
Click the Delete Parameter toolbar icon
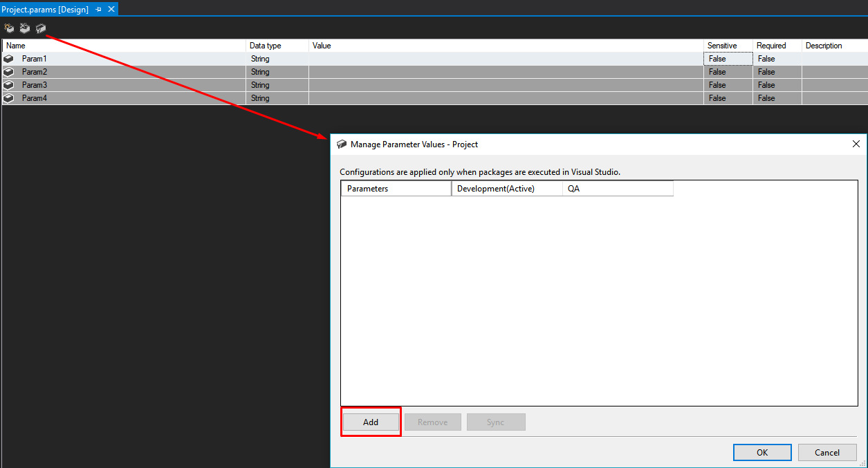click(x=25, y=28)
